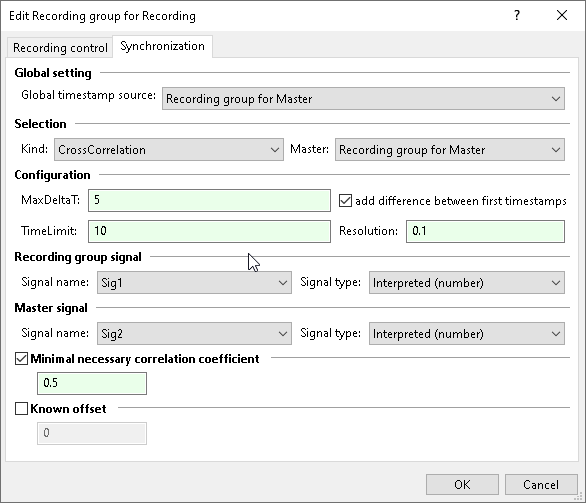This screenshot has height=503, width=586.
Task: Click the Master signal section heading
Action: pyautogui.click(x=51, y=308)
